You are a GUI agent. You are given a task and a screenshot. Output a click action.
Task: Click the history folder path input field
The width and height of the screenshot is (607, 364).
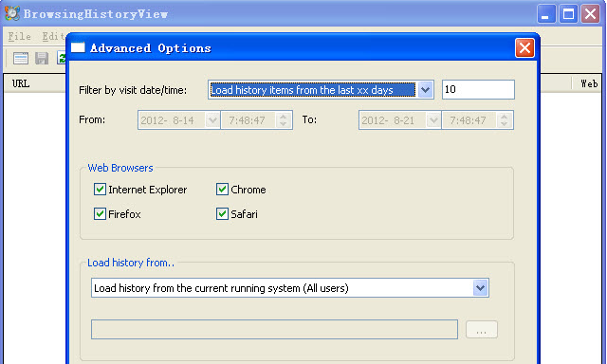click(274, 330)
